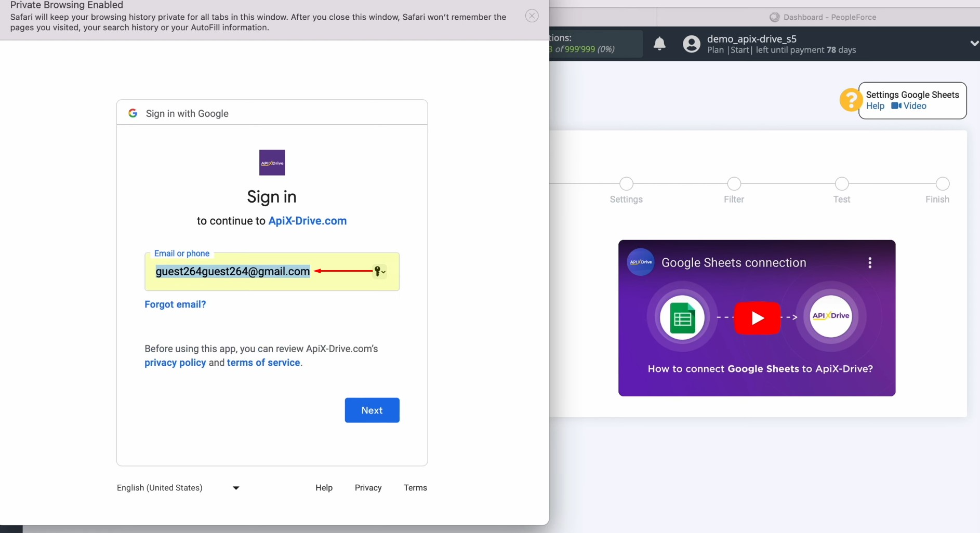
Task: Click the Google logo in sign-in dialog
Action: pyautogui.click(x=133, y=113)
